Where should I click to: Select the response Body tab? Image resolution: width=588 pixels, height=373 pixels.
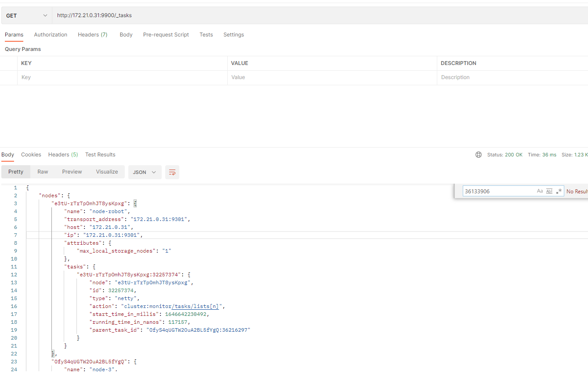7,155
